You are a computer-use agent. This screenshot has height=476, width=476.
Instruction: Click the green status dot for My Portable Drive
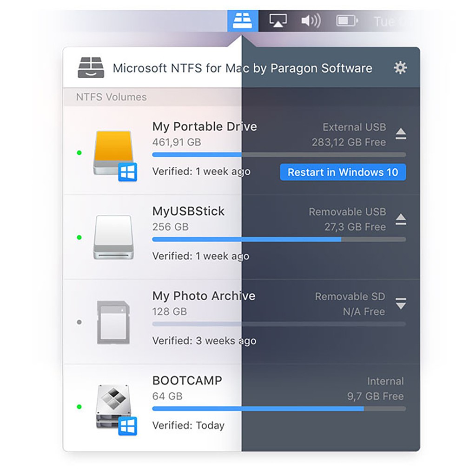(x=79, y=152)
